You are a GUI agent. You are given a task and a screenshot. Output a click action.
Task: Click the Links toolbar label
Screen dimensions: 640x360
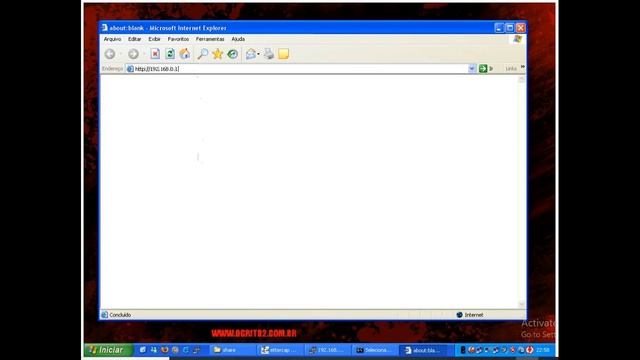pyautogui.click(x=511, y=69)
